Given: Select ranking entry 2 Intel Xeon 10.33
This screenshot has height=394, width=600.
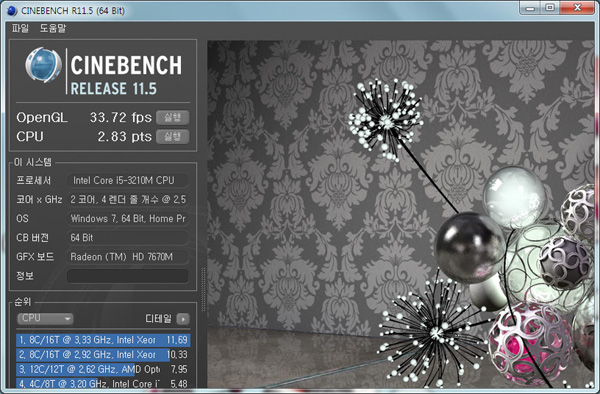Looking at the screenshot, I should click(x=103, y=355).
